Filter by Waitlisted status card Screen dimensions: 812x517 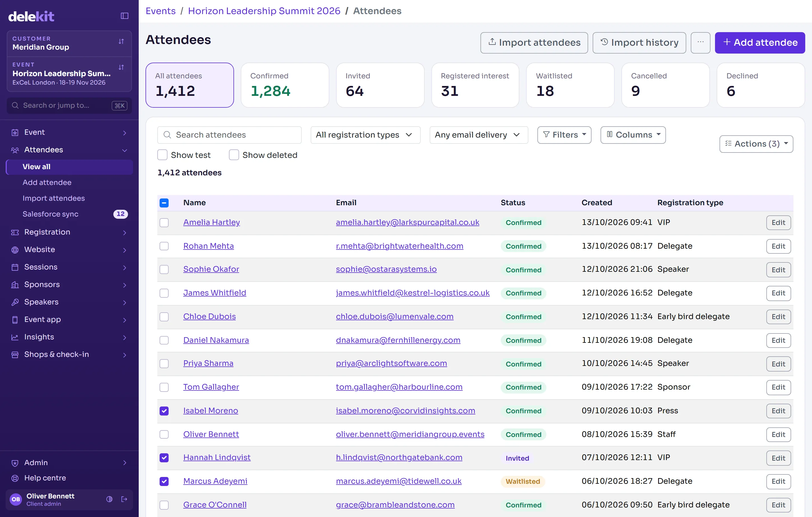[570, 85]
